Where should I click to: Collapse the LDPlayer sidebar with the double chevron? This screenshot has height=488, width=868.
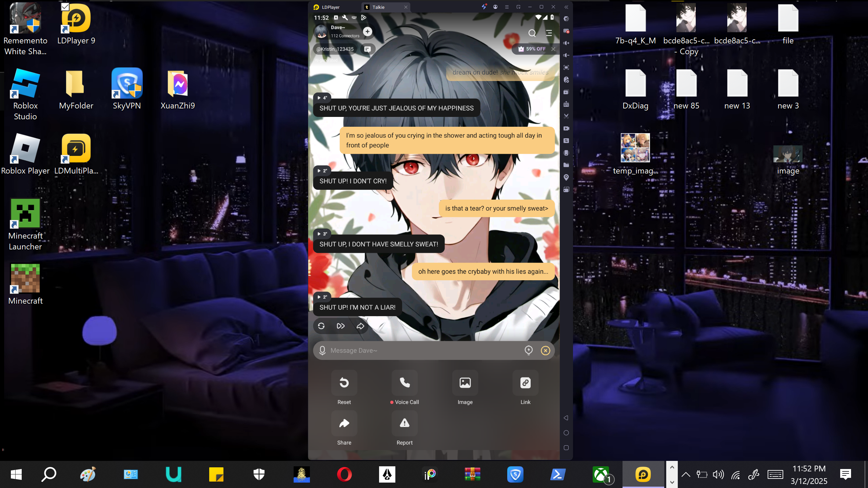click(x=566, y=7)
